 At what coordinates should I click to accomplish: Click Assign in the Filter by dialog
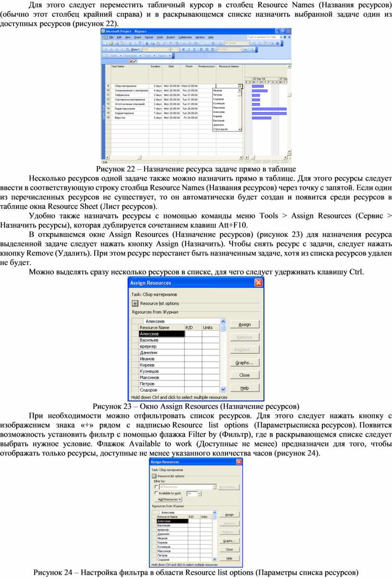(x=229, y=515)
